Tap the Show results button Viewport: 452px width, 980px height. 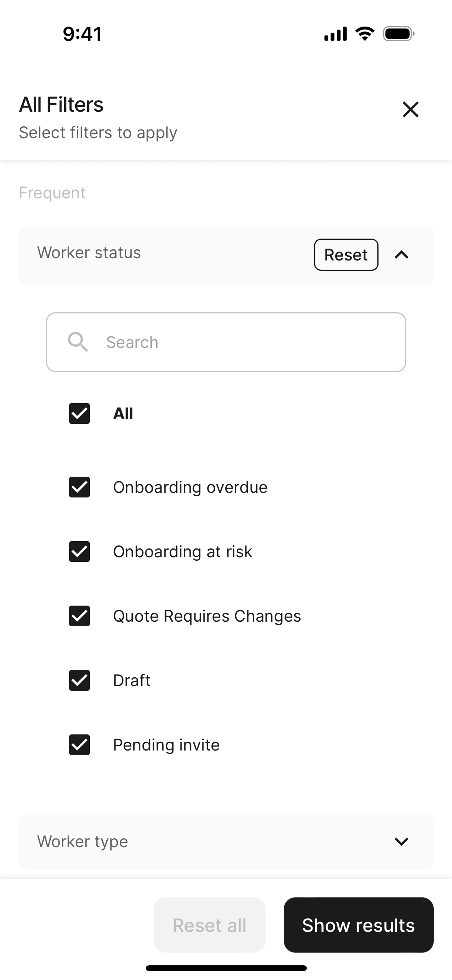(x=358, y=925)
